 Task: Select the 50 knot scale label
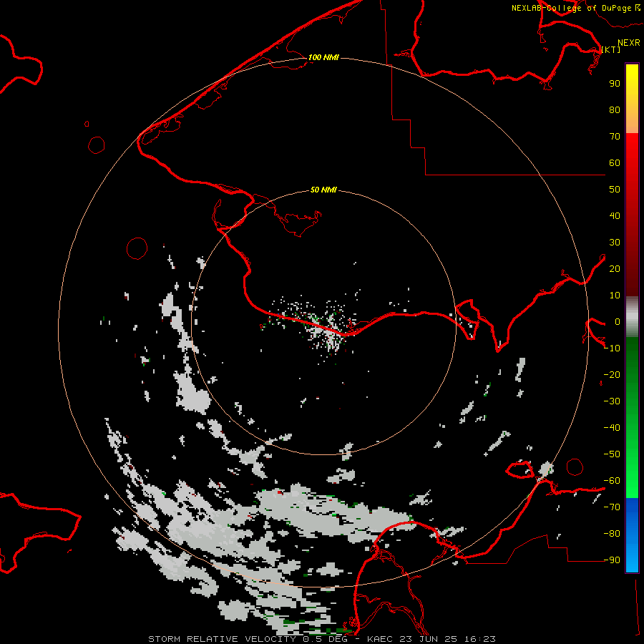pos(615,190)
